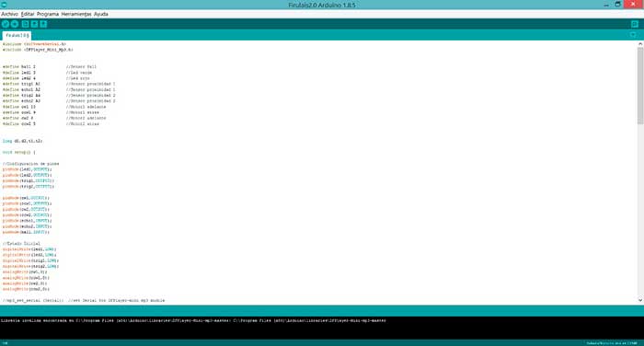Image resolution: width=644 pixels, height=346 pixels.
Task: Click the invalid library console message
Action: tap(193, 320)
